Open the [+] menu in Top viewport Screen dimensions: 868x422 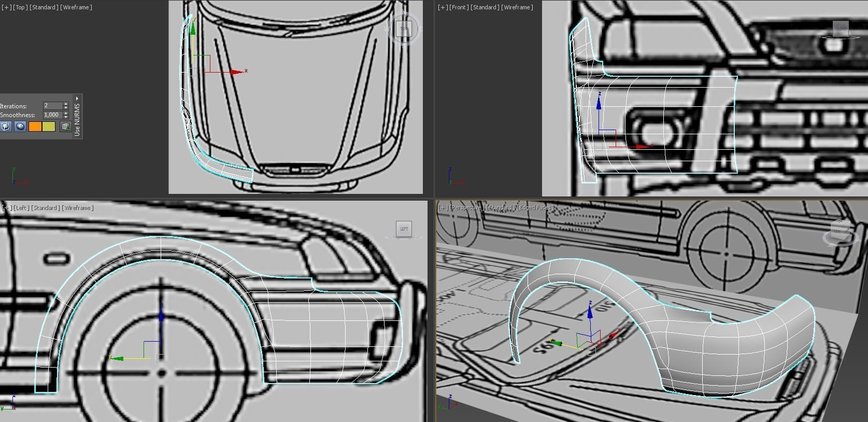pyautogui.click(x=6, y=7)
